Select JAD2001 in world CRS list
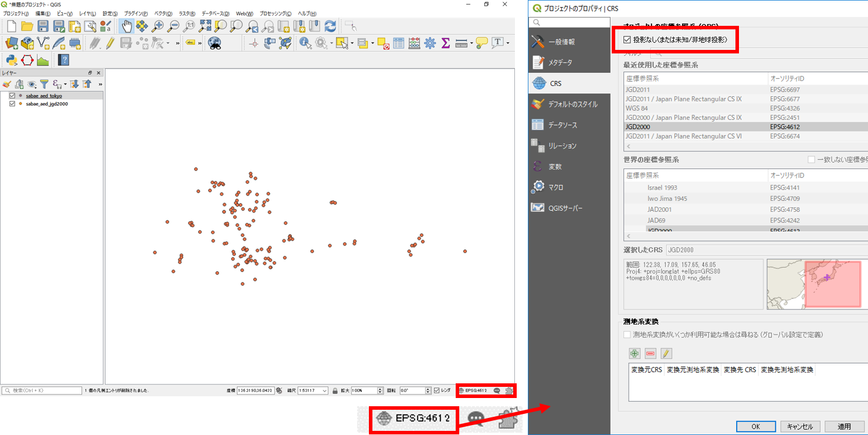This screenshot has height=435, width=868. point(745,210)
